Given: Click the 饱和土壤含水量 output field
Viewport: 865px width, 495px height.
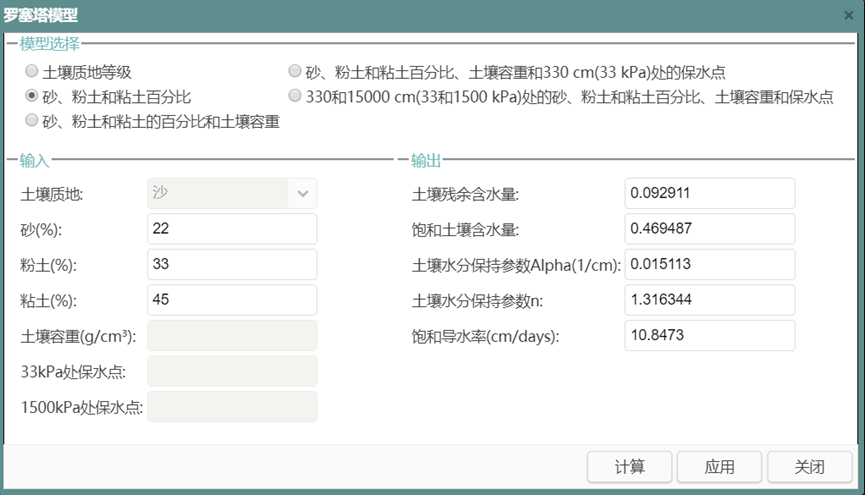Looking at the screenshot, I should point(708,229).
